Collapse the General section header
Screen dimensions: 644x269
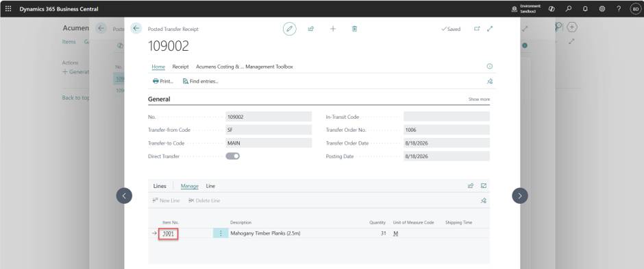coord(159,99)
